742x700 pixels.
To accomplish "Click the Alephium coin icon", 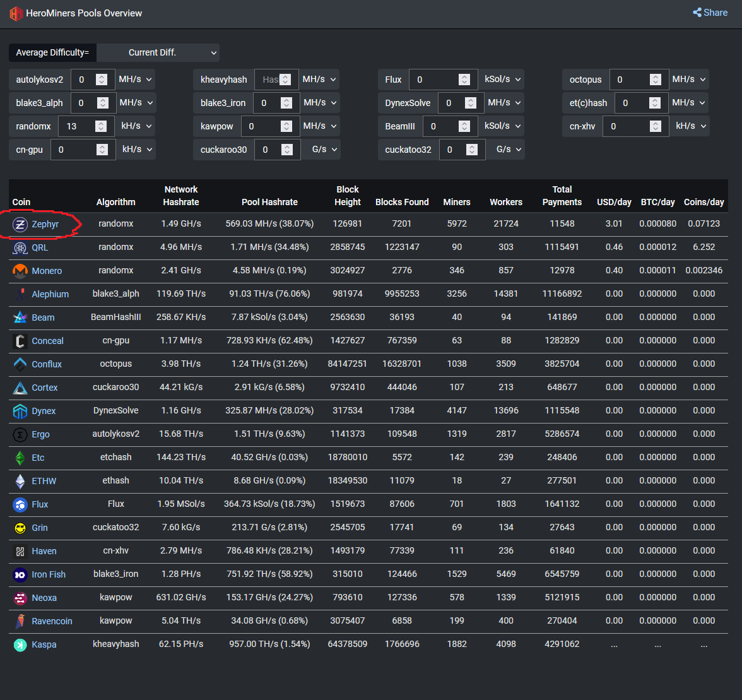I will [20, 294].
